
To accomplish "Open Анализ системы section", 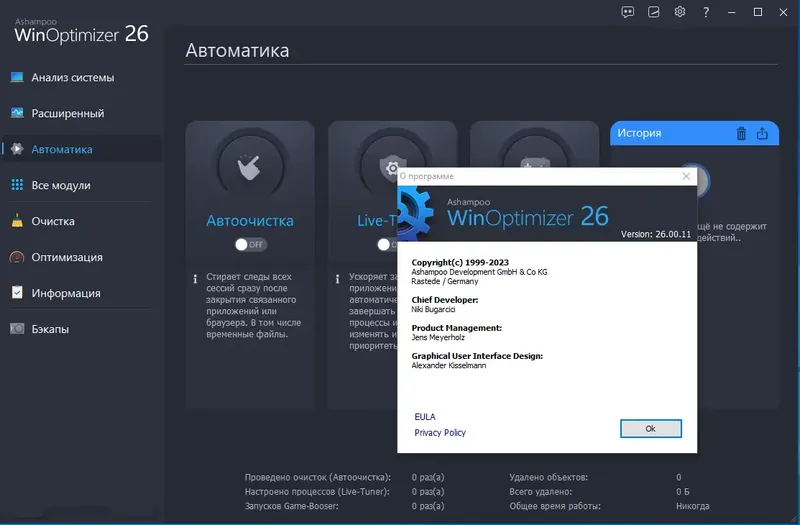I will pos(73,78).
